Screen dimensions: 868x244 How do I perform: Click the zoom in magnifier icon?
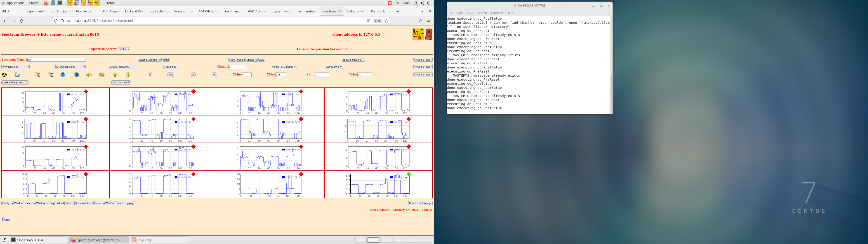pyautogui.click(x=37, y=75)
